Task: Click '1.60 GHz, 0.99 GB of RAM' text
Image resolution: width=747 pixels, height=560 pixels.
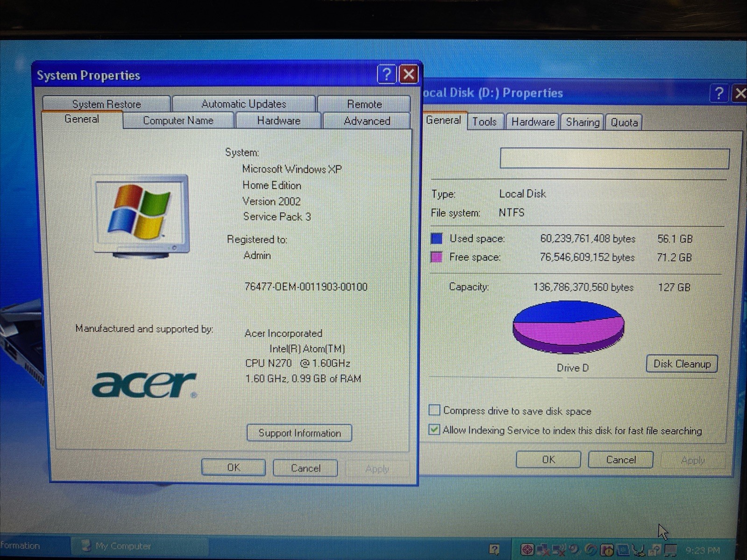Action: [x=303, y=379]
